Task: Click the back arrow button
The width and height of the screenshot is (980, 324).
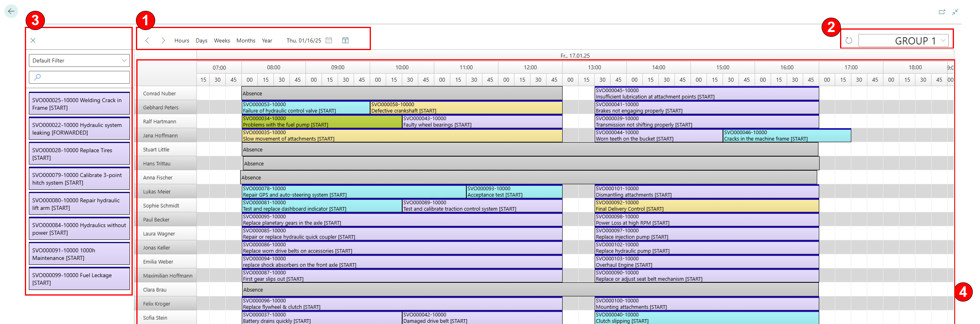Action: coord(11,11)
